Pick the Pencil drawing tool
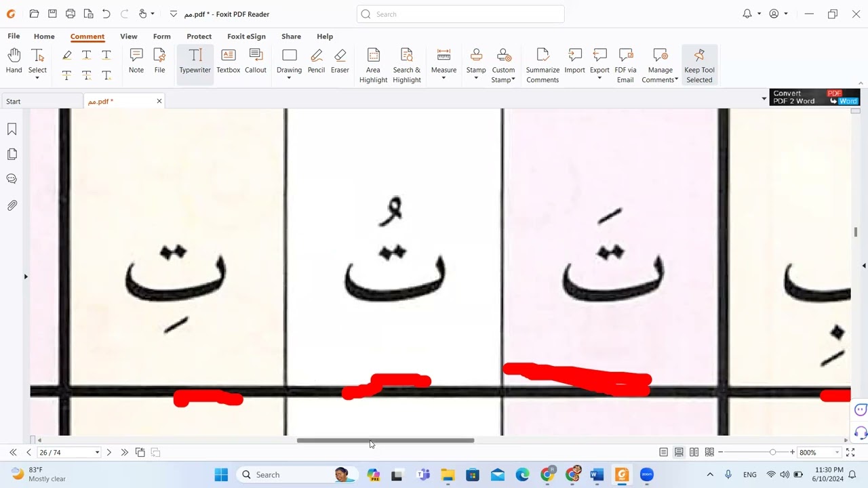Screen dimensions: 868x488 click(x=316, y=61)
